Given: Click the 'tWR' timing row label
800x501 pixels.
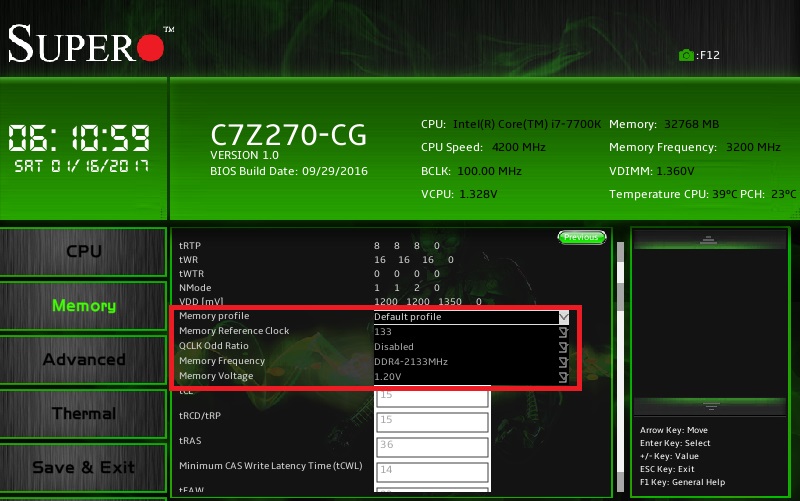Looking at the screenshot, I should (189, 260).
